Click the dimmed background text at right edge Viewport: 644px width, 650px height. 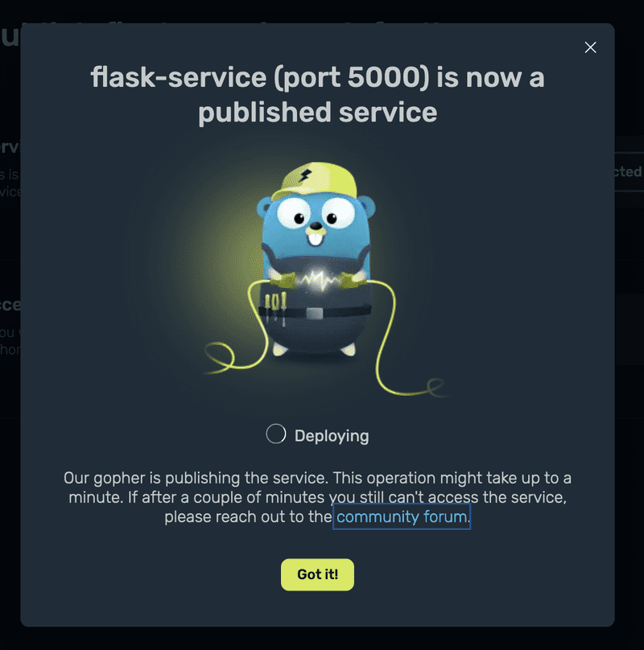pyautogui.click(x=629, y=171)
